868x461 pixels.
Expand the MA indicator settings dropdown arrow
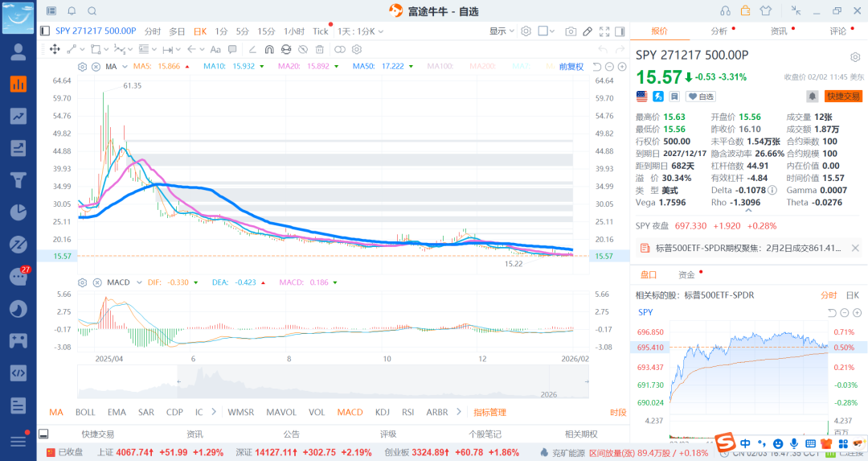pyautogui.click(x=125, y=67)
